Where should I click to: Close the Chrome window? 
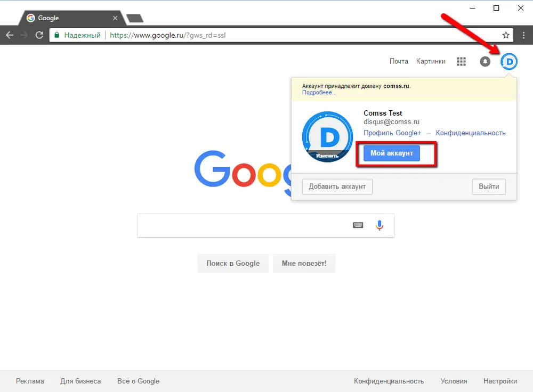(520, 8)
